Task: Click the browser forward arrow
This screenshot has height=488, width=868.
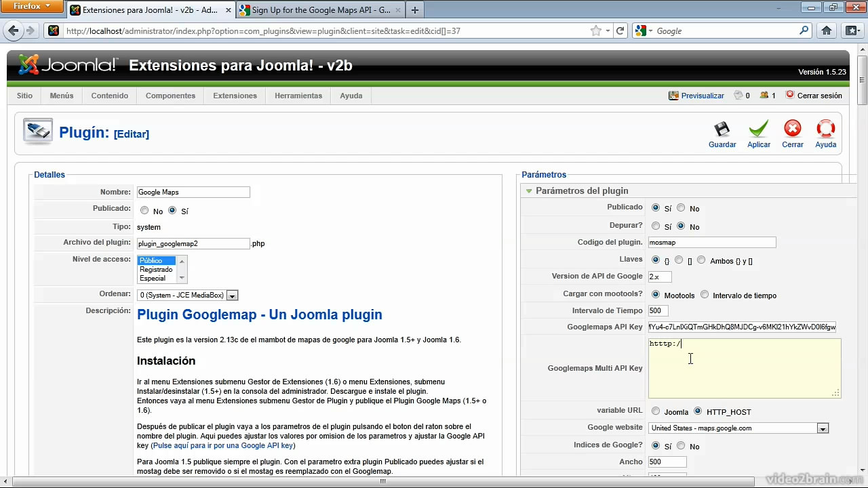Action: tap(30, 30)
